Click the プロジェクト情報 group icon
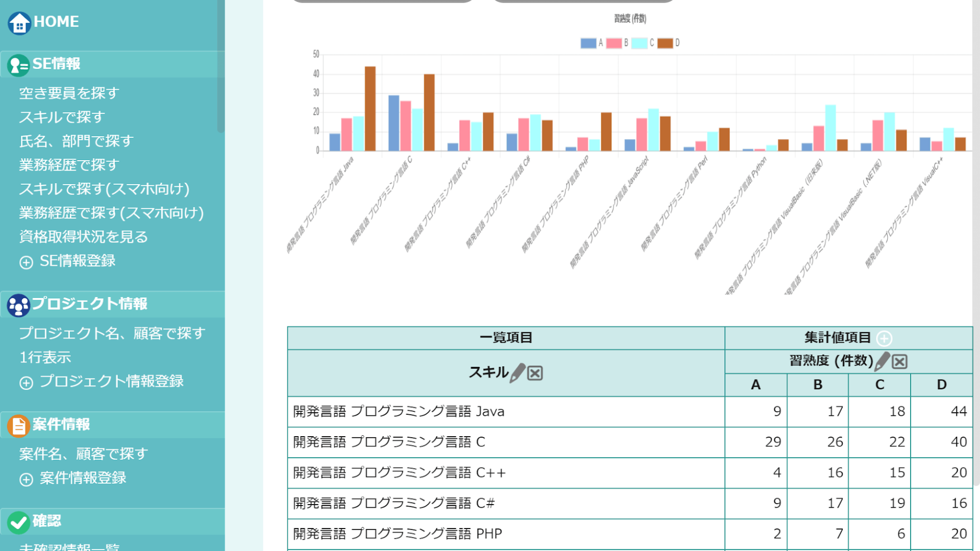Screen dimensions: 980x551 coord(18,305)
